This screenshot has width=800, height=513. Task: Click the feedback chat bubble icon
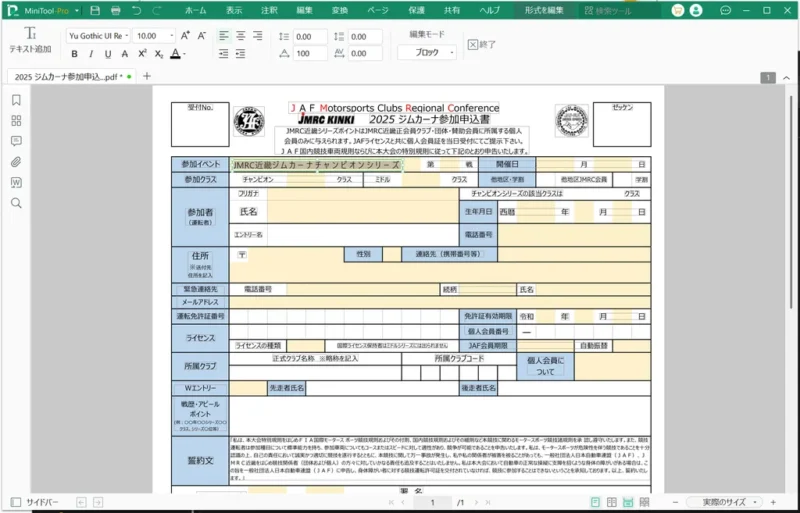(x=725, y=10)
